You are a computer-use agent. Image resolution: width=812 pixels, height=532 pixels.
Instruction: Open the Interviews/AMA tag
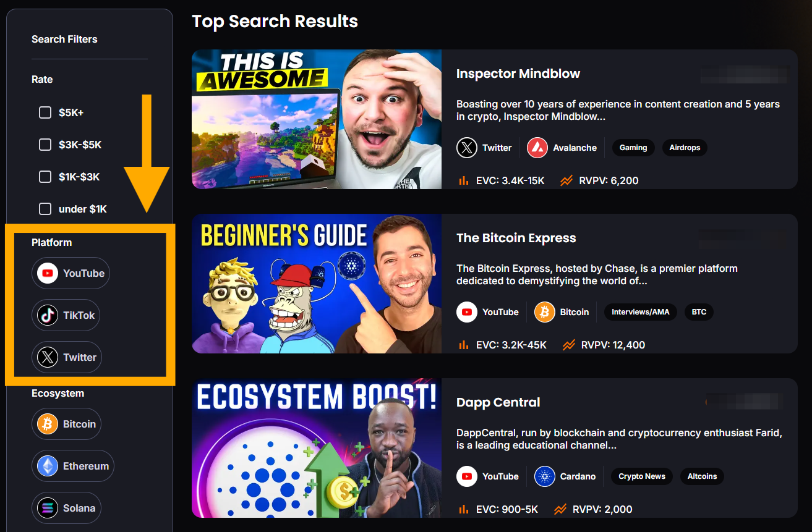click(x=641, y=312)
